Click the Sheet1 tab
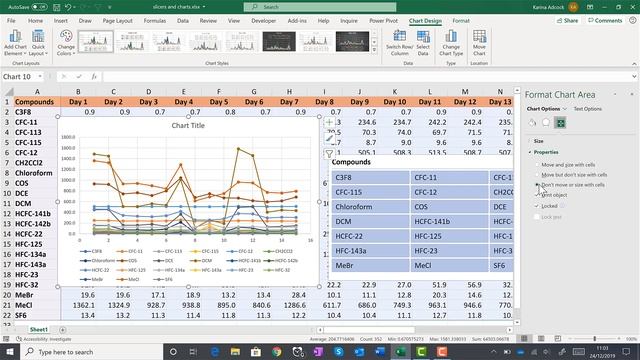The image size is (640, 360). [x=38, y=329]
